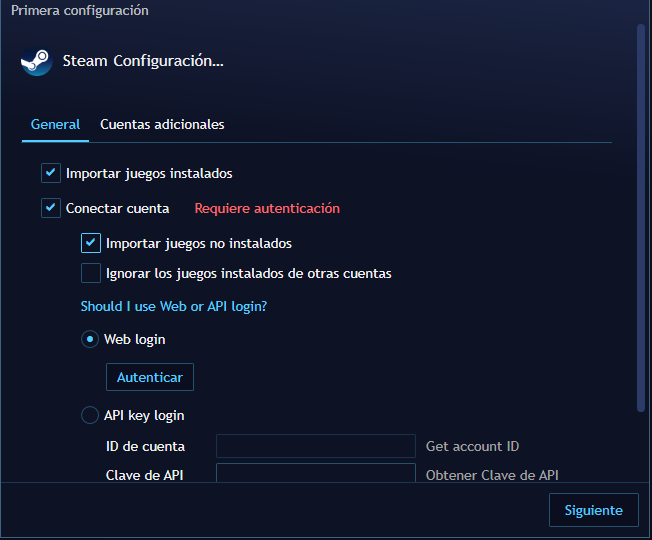Select the API key login option
Image resolution: width=652 pixels, height=540 pixels.
(x=90, y=415)
